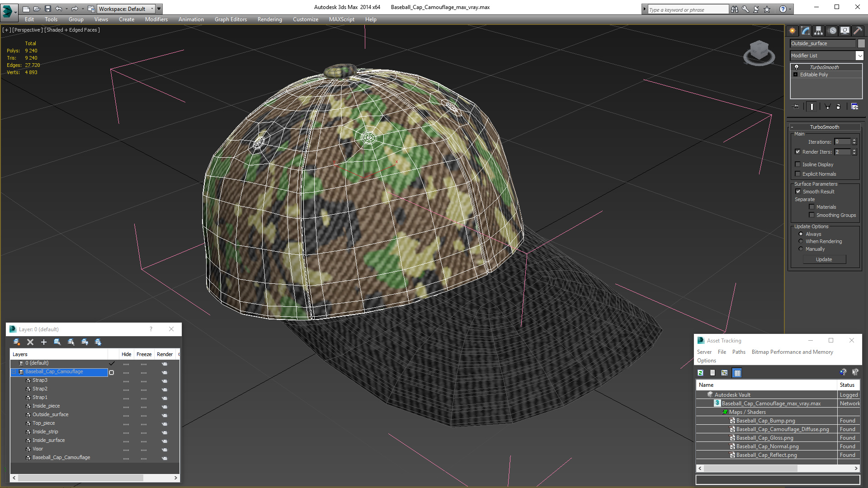
Task: Select the When Rendering radio option
Action: (x=801, y=241)
